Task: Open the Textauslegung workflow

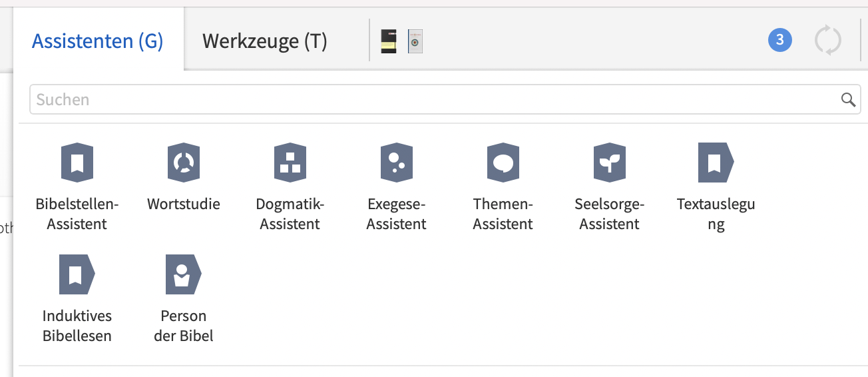Action: (x=716, y=163)
